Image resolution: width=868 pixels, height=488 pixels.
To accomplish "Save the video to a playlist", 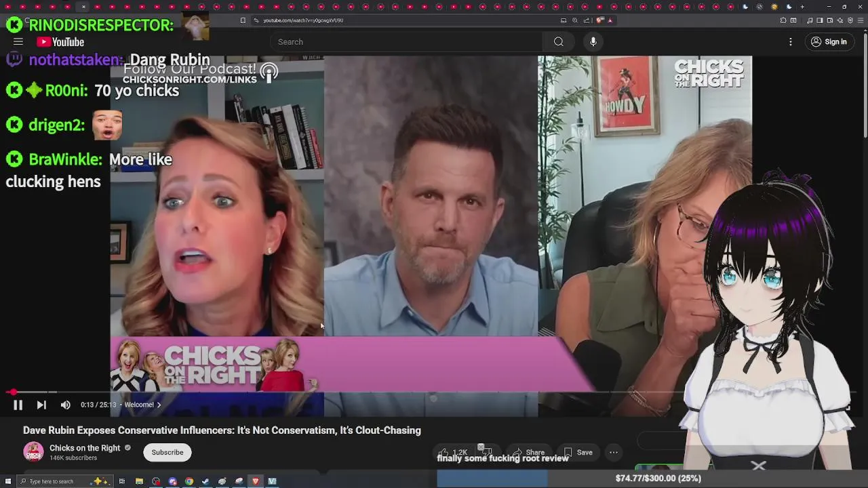I will [x=578, y=452].
